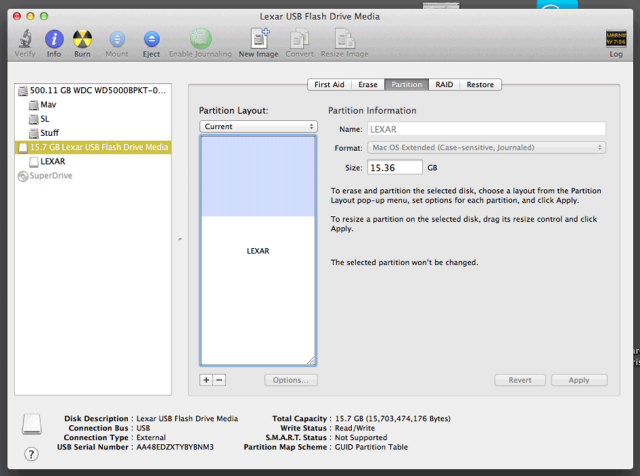Click the Convert toolbar icon
Viewport: 640px width, 476px height.
(300, 39)
